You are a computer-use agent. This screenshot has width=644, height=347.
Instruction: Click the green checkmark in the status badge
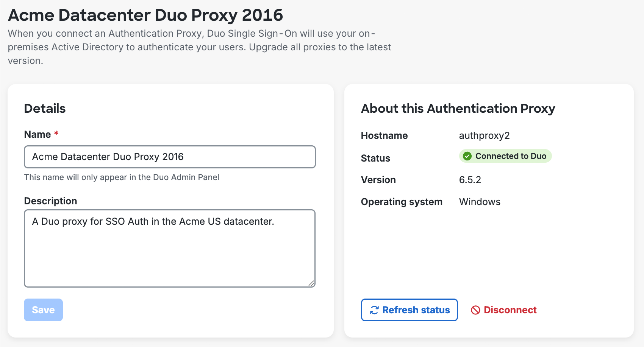point(467,156)
